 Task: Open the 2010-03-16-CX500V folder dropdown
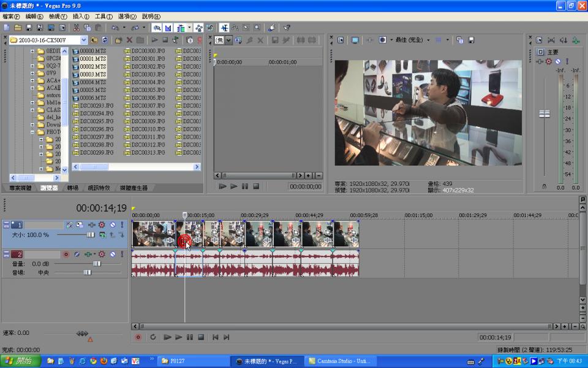tap(83, 40)
